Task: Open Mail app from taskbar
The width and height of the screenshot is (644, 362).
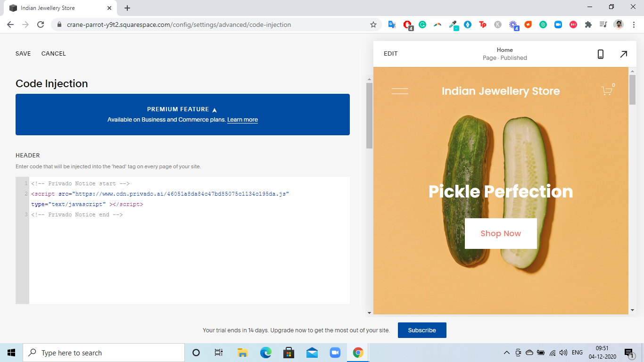Action: (312, 353)
